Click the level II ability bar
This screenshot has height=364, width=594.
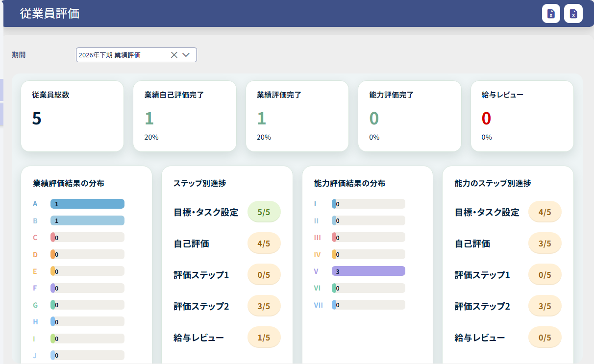point(369,220)
